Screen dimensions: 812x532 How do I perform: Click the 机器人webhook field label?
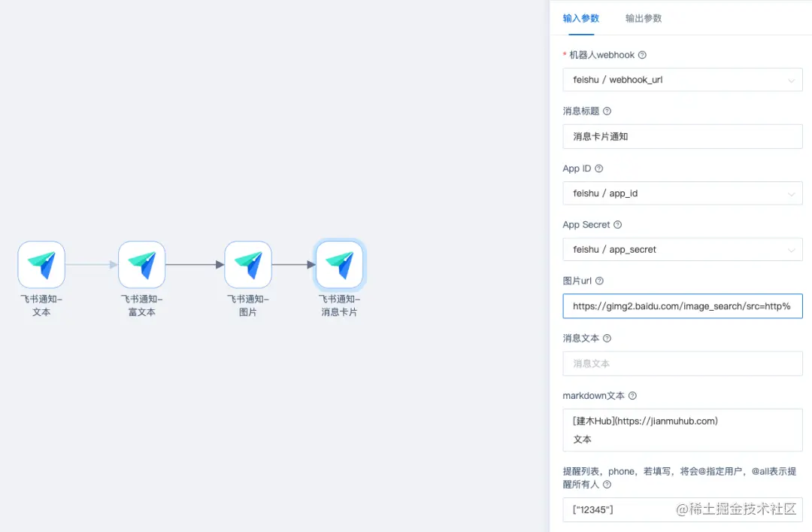tap(601, 55)
